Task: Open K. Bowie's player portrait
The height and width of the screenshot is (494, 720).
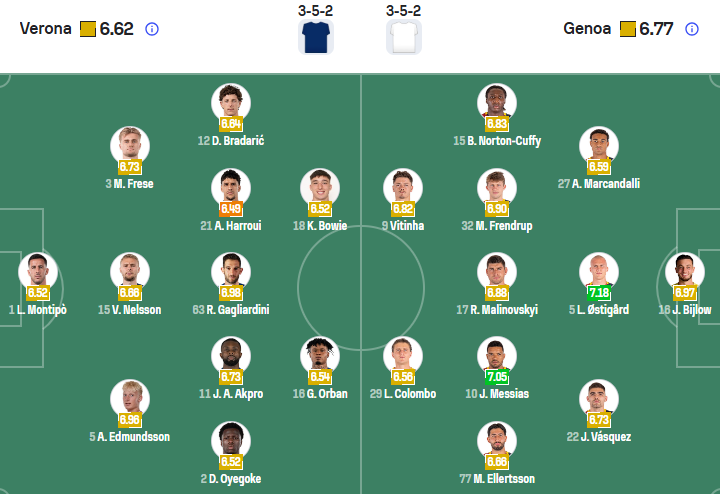Action: point(320,187)
